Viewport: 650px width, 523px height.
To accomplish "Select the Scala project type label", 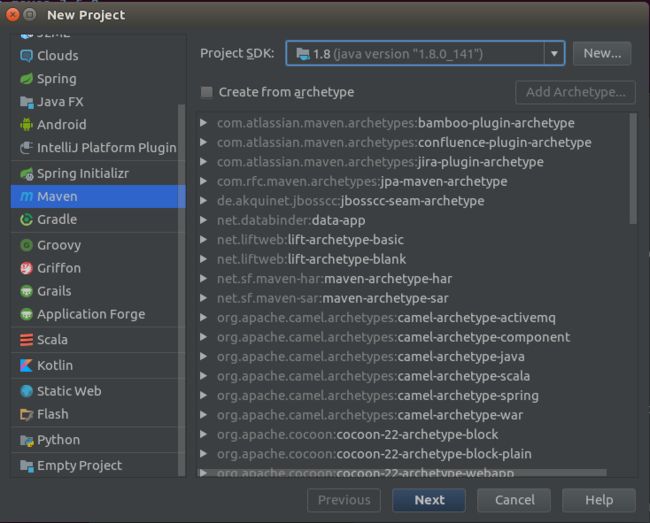I will click(52, 340).
